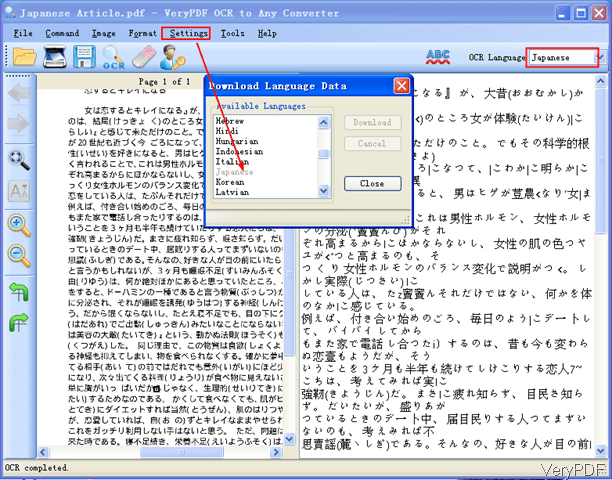The height and width of the screenshot is (480, 612).
Task: Click the fit-to-window magnifier icon
Action: click(19, 160)
